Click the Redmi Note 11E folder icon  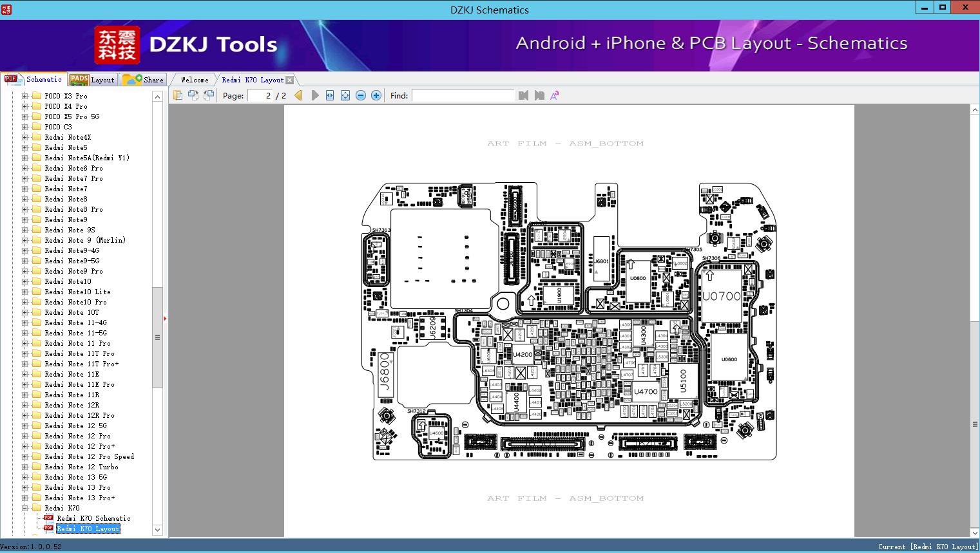point(37,374)
